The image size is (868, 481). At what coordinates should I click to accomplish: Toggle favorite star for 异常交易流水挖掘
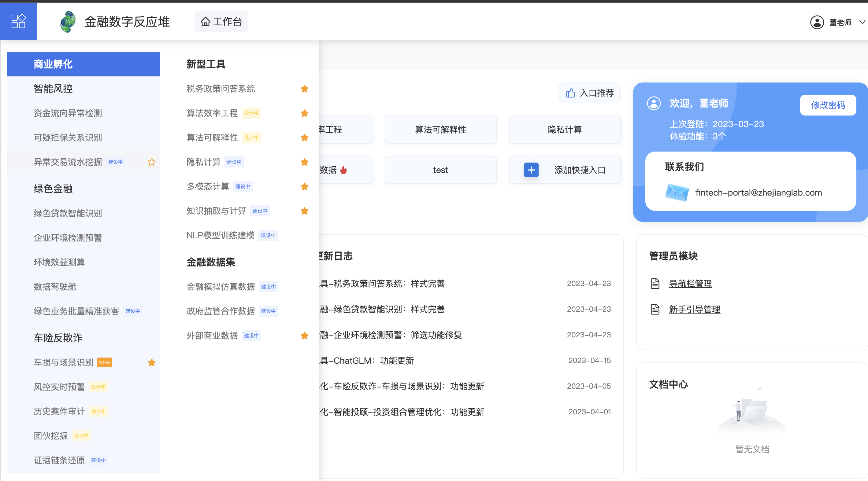point(152,162)
